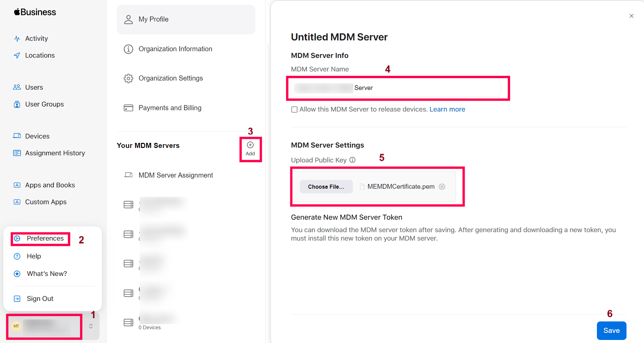Click the Apps and Books icon

[x=17, y=185]
